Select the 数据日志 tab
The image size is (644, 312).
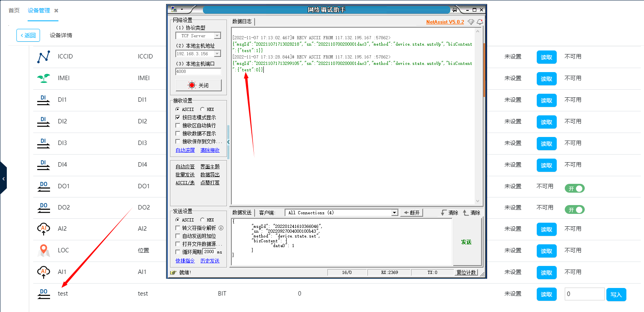click(x=242, y=22)
